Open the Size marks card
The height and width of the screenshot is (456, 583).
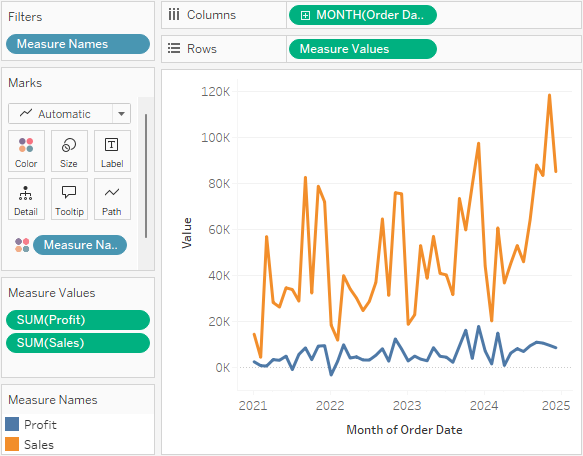pyautogui.click(x=69, y=151)
